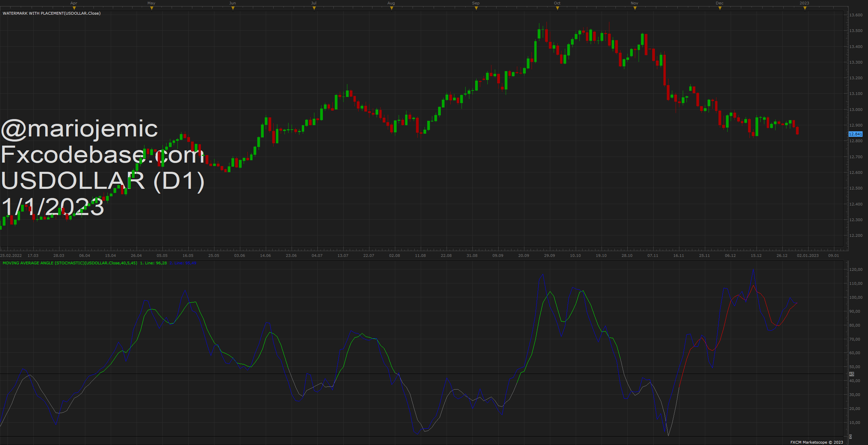
Task: Click the 02.01.2023 date axis label
Action: [x=808, y=256]
